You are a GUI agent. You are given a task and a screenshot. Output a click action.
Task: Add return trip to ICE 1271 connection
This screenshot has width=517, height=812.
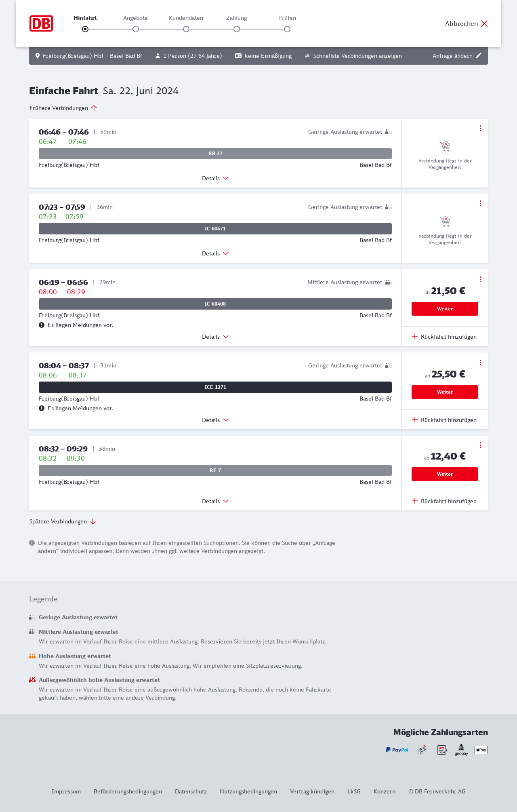444,420
